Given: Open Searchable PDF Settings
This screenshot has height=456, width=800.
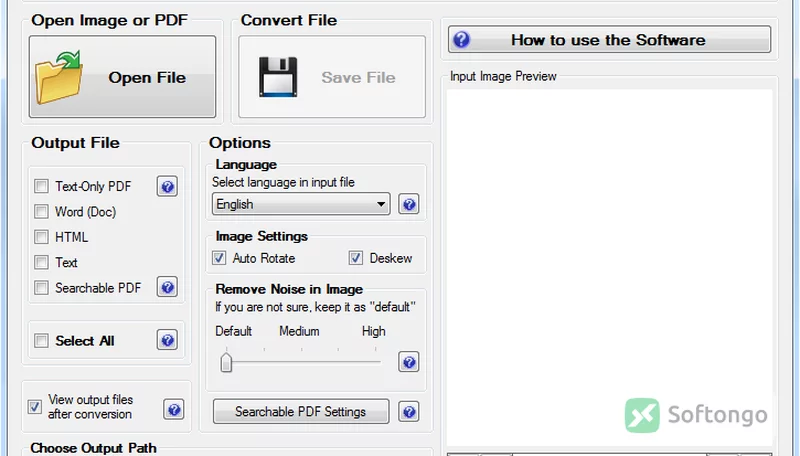Looking at the screenshot, I should (x=301, y=411).
